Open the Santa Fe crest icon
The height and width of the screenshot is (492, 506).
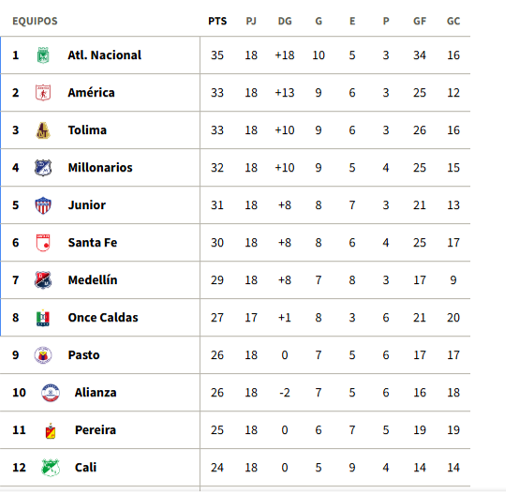(x=43, y=243)
